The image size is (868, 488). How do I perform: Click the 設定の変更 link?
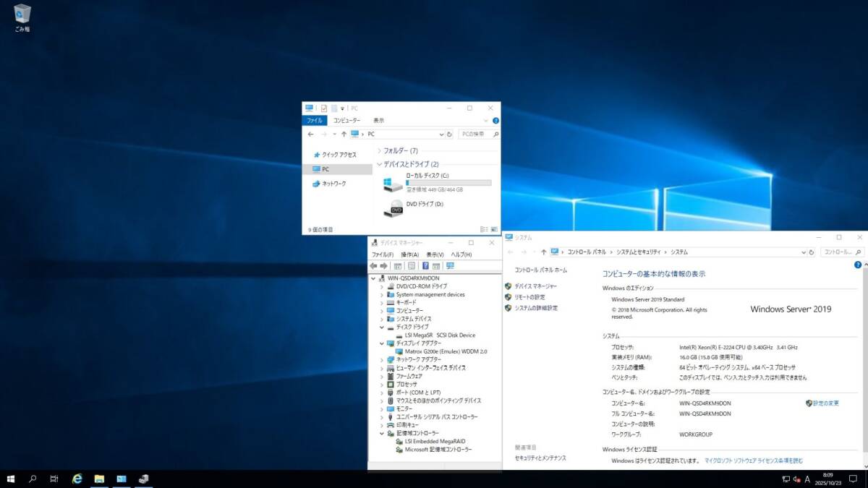825,403
